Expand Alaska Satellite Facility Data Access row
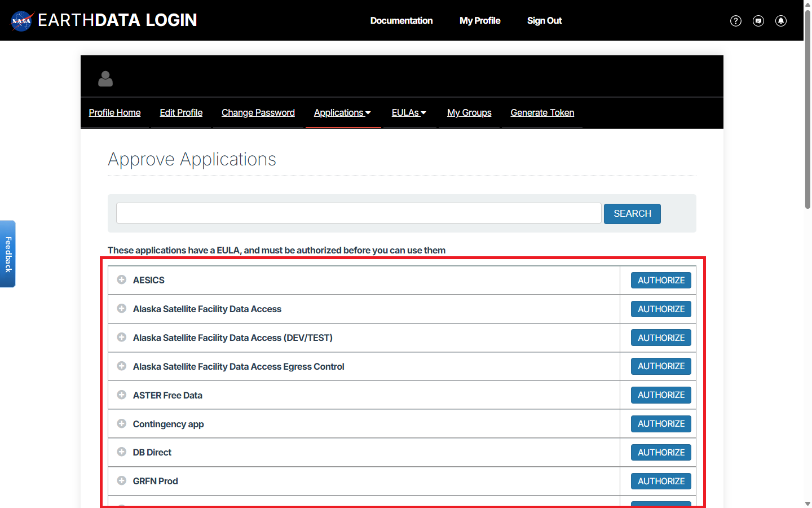 tap(121, 308)
